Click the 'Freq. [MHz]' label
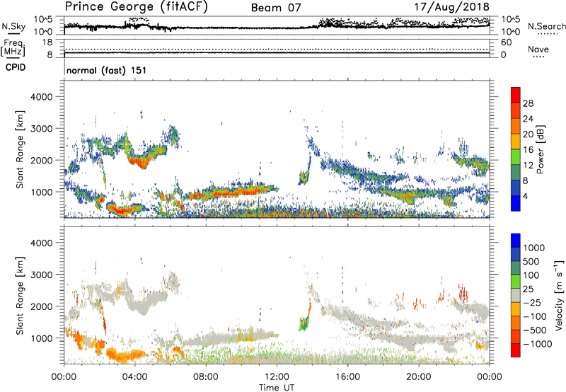The width and height of the screenshot is (566, 392). pyautogui.click(x=13, y=48)
